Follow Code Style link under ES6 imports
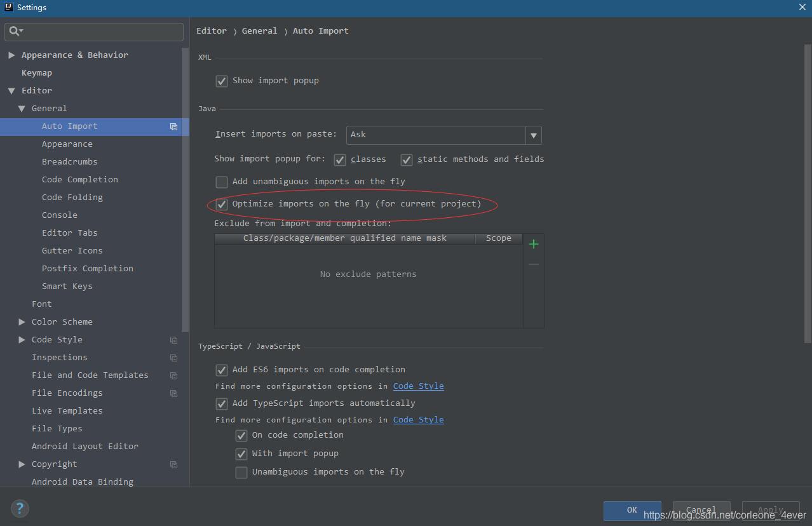The height and width of the screenshot is (526, 812). [418, 386]
